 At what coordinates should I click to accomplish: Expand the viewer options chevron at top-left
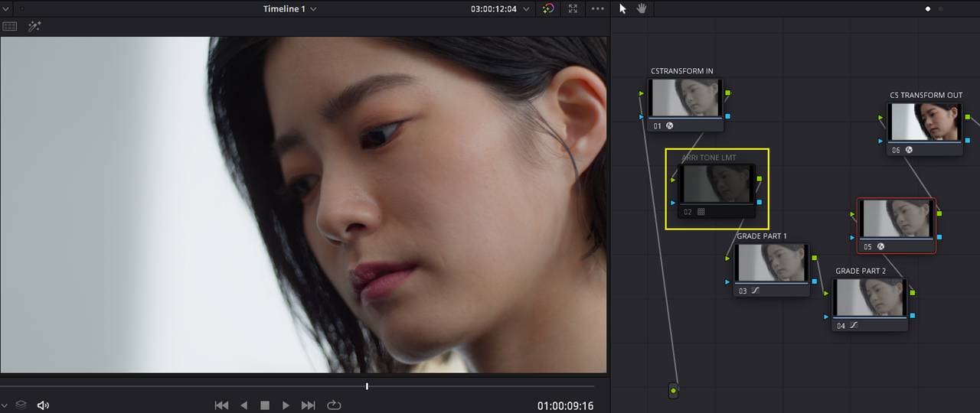7,9
